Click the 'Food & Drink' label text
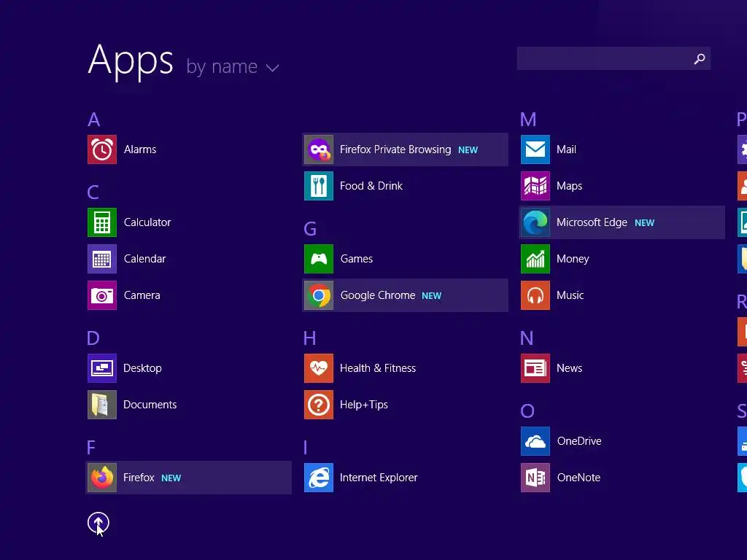The image size is (747, 560). 371,186
